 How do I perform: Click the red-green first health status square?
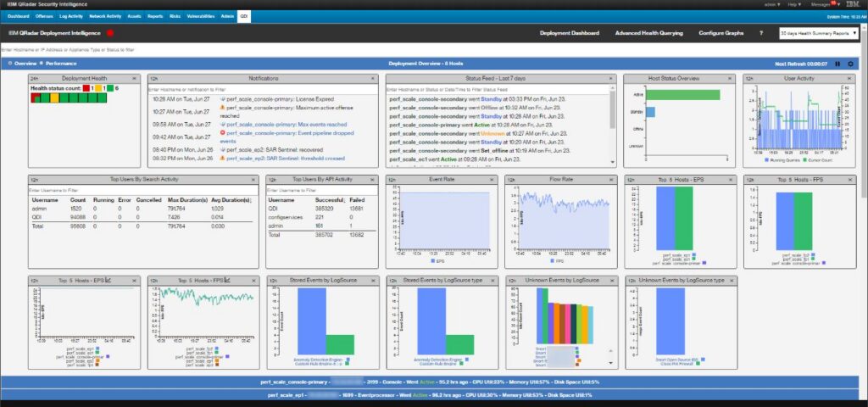[x=35, y=98]
